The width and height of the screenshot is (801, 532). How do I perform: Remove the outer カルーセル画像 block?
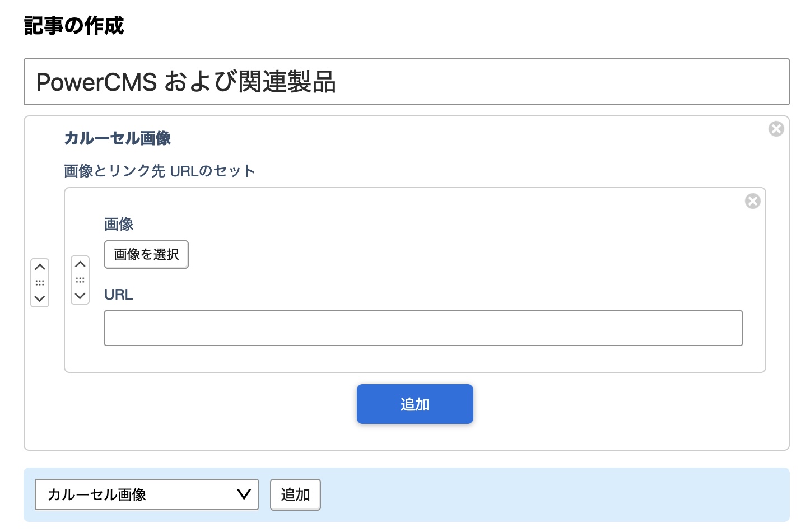click(776, 129)
